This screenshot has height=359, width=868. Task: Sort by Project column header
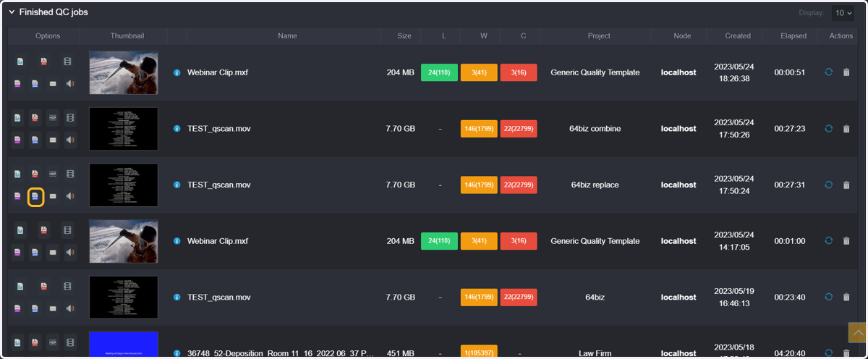(599, 35)
